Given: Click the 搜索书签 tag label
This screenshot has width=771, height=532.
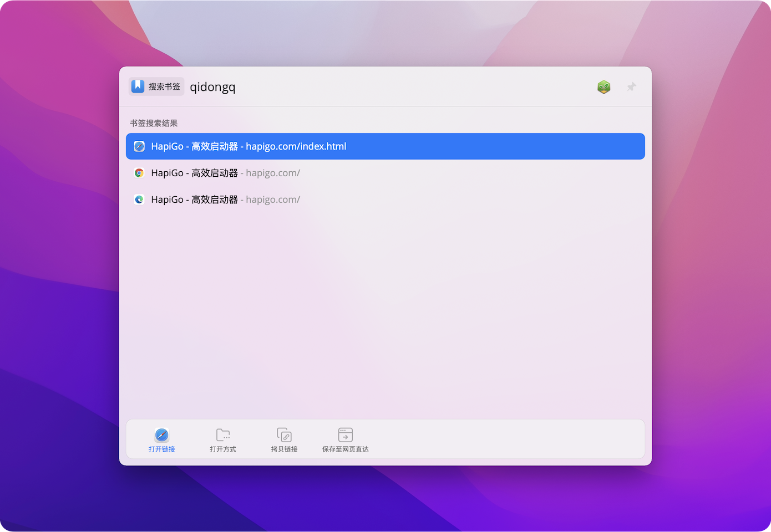Looking at the screenshot, I should (164, 86).
